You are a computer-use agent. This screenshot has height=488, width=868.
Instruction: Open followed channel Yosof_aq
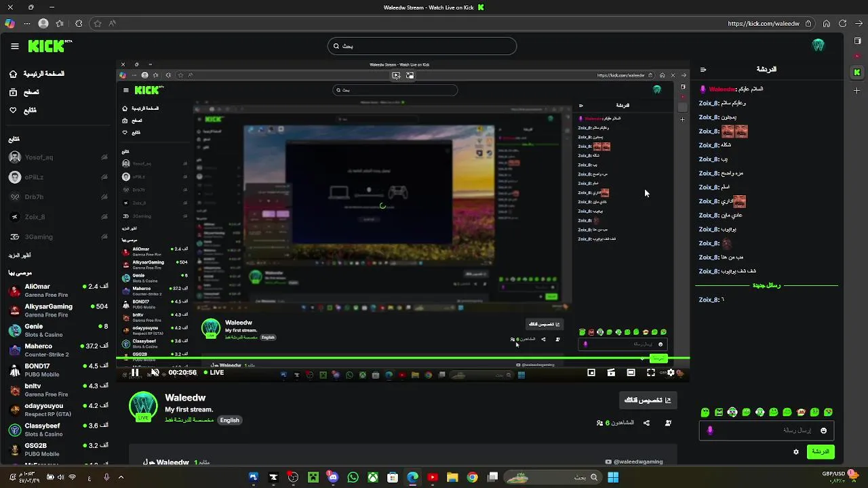(58, 157)
